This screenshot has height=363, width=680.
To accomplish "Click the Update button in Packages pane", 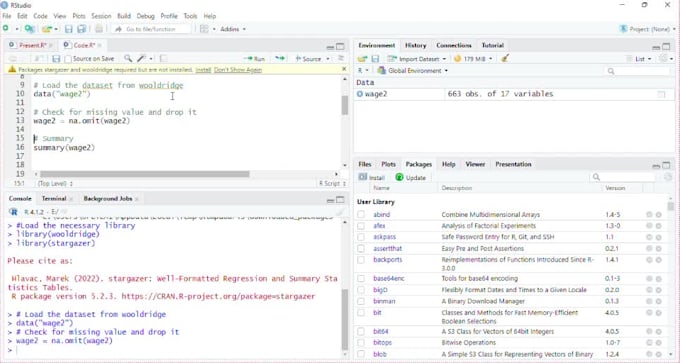I will tap(411, 177).
